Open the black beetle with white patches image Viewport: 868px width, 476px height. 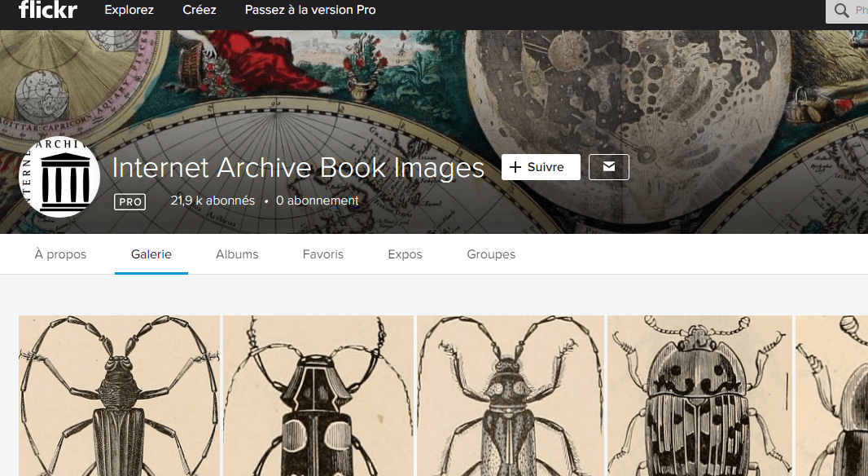tap(318, 395)
